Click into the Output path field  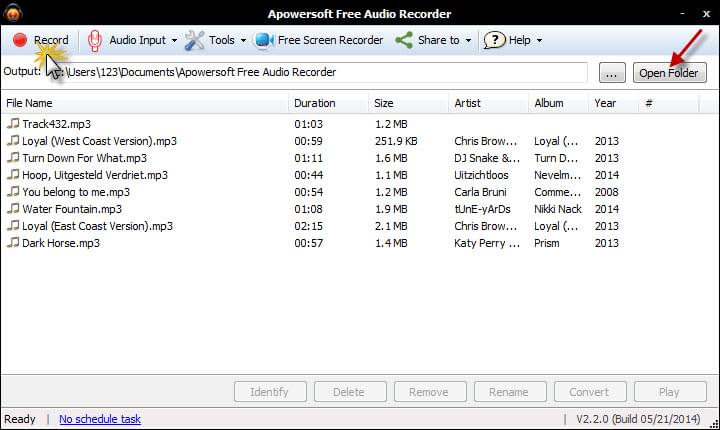(x=320, y=72)
